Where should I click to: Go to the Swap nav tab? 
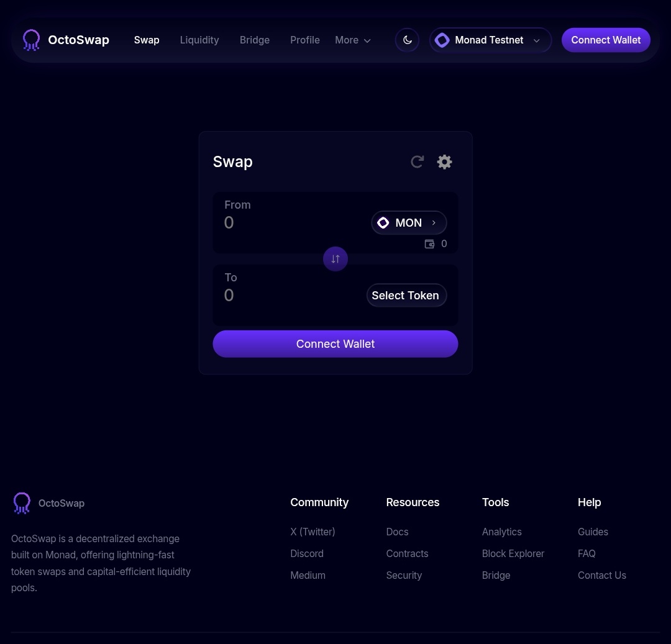(x=147, y=40)
